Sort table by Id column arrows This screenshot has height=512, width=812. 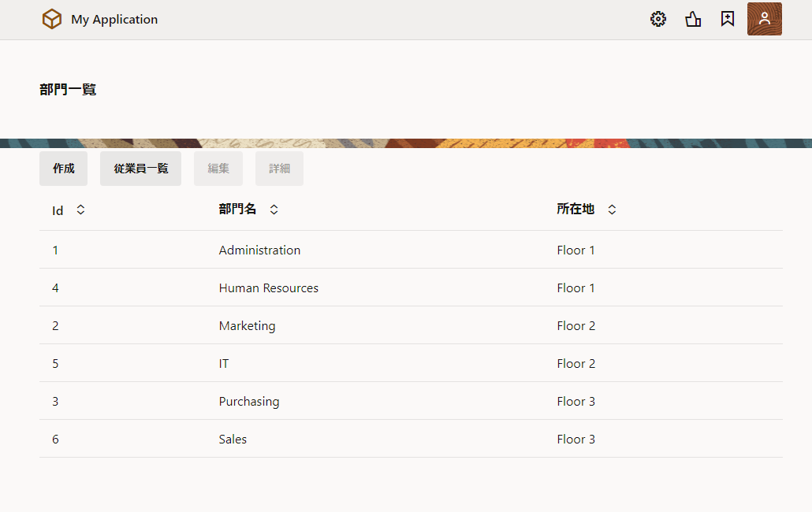pyautogui.click(x=80, y=210)
